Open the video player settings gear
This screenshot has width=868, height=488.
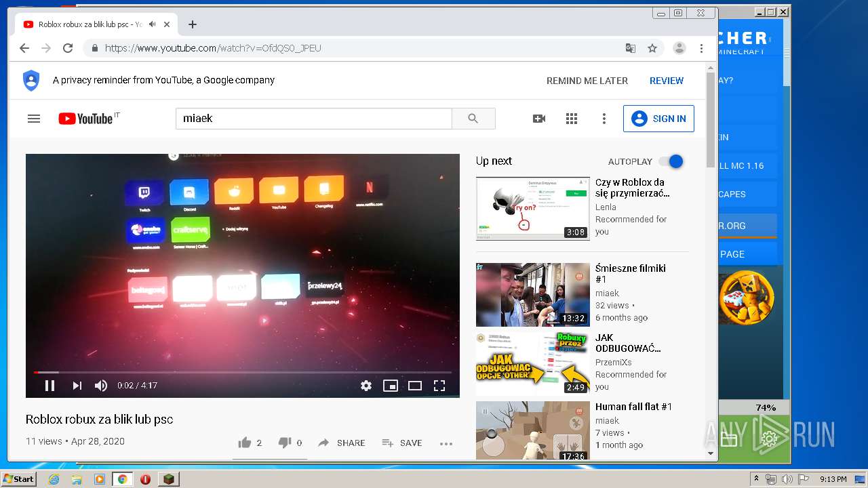366,386
